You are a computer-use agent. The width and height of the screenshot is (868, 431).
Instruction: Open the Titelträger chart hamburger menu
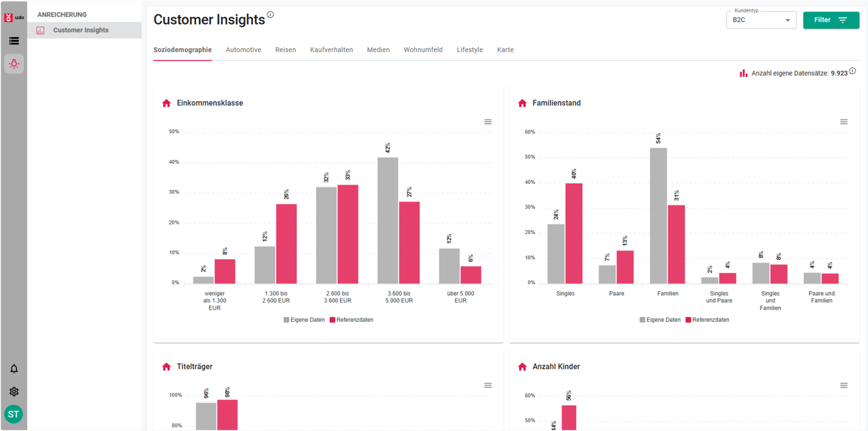point(488,386)
